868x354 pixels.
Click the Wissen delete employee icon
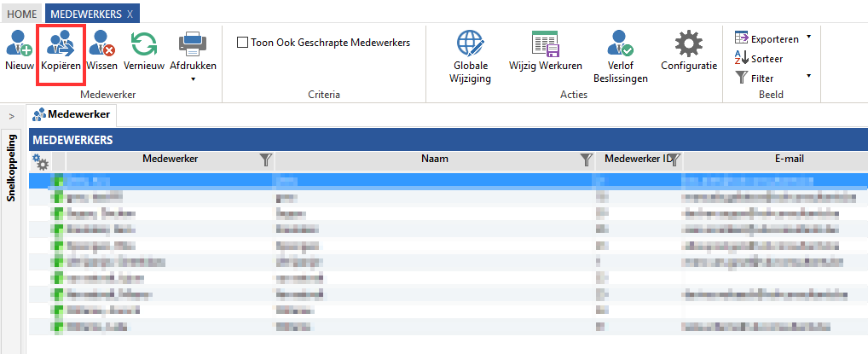coord(102,44)
